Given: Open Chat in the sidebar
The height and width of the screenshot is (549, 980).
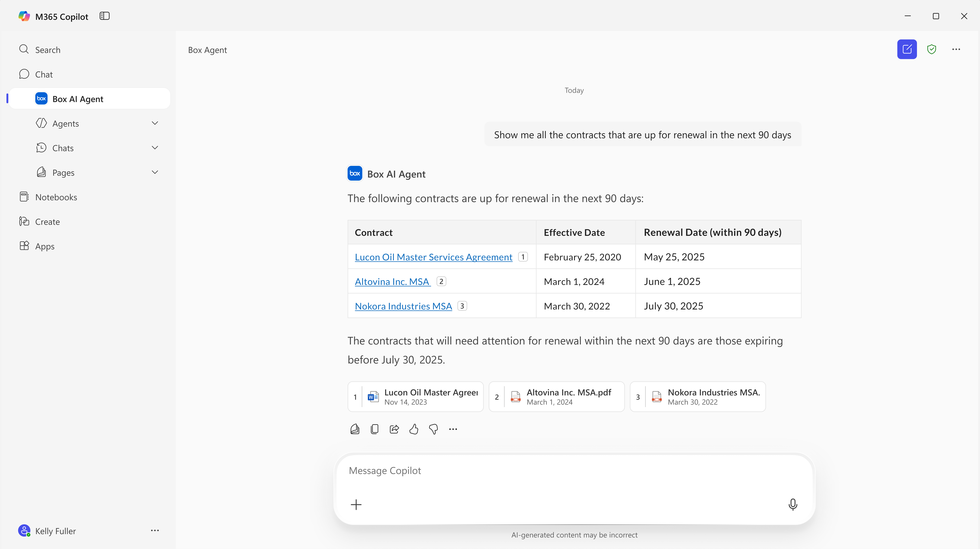Looking at the screenshot, I should tap(89, 74).
